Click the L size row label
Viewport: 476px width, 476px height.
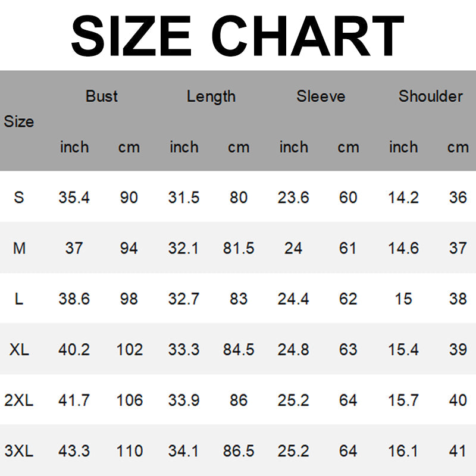tap(19, 299)
